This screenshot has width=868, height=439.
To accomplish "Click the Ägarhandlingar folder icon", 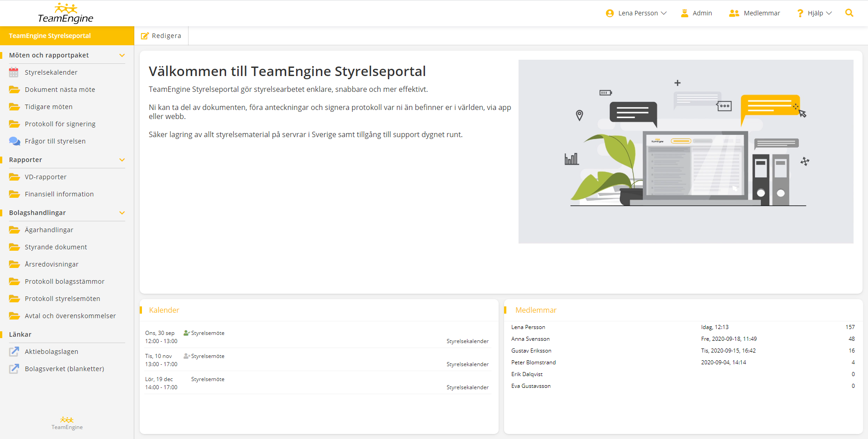I will pos(14,230).
